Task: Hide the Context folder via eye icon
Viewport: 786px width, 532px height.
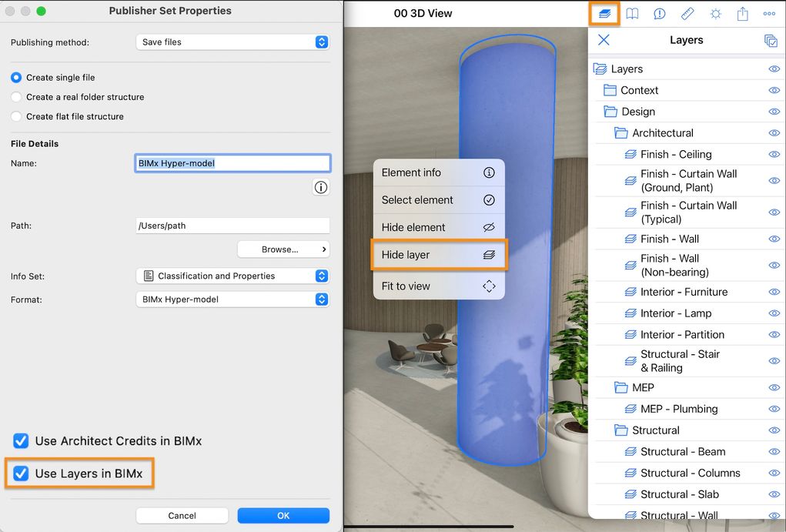Action: point(774,90)
